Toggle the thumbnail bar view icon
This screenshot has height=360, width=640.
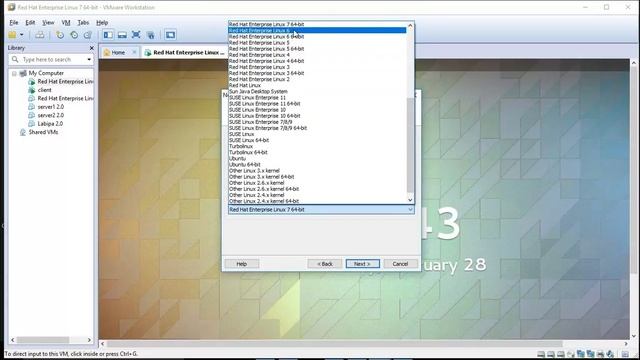tap(122, 35)
